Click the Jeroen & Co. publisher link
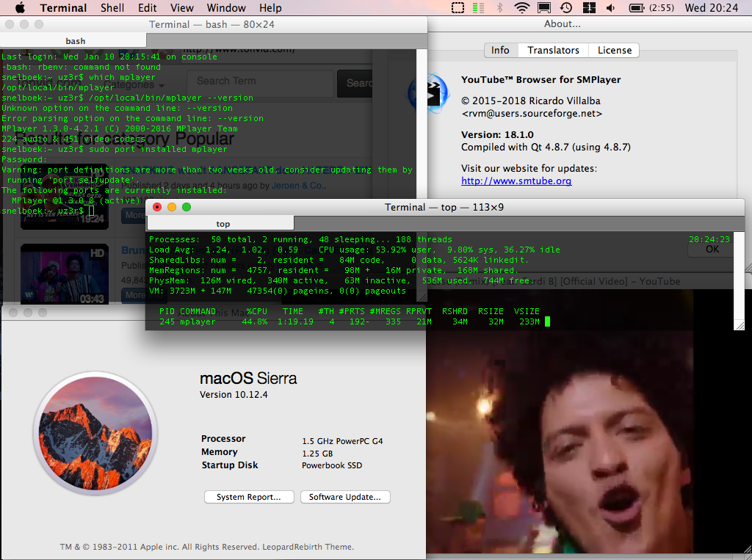Image resolution: width=752 pixels, height=560 pixels. [299, 185]
